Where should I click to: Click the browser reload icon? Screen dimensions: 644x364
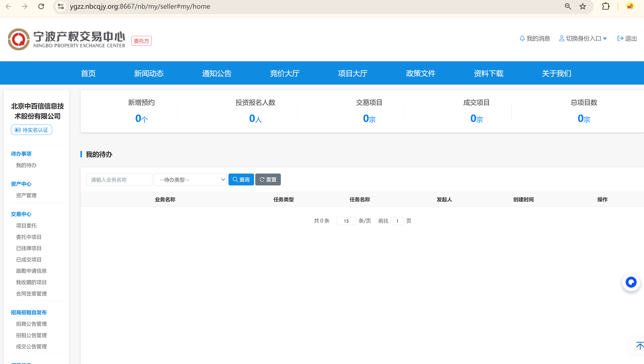click(41, 6)
